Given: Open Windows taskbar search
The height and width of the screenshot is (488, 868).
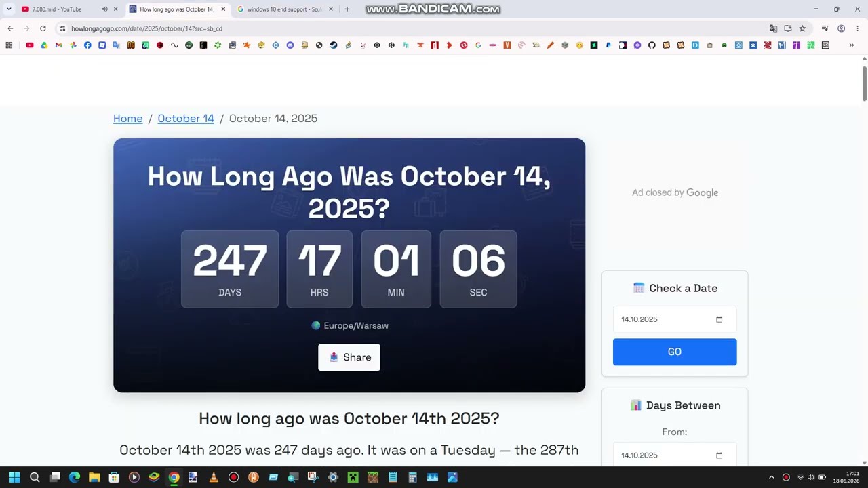Looking at the screenshot, I should pos(35,477).
